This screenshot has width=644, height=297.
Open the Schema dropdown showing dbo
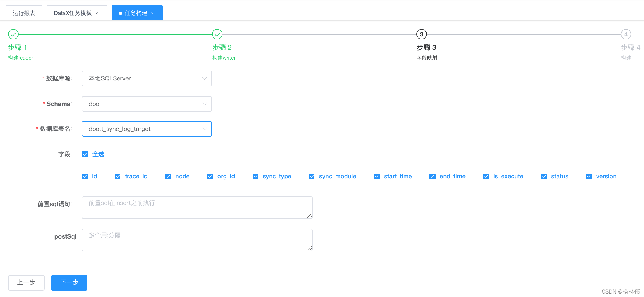click(147, 104)
